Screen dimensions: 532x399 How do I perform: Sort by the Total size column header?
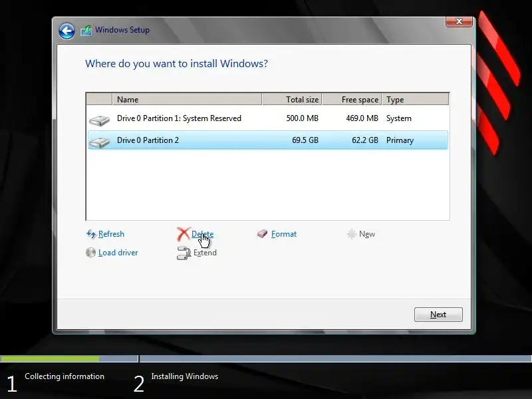292,99
